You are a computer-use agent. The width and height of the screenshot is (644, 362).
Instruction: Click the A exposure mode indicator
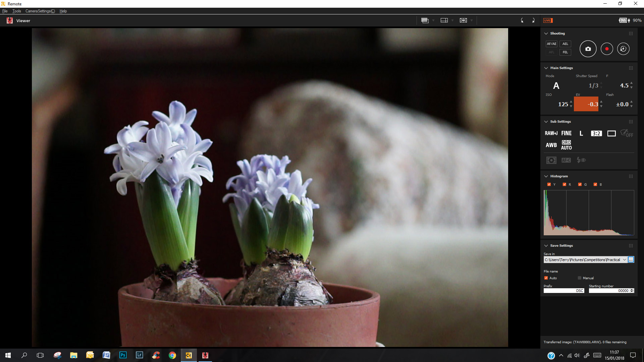click(556, 86)
